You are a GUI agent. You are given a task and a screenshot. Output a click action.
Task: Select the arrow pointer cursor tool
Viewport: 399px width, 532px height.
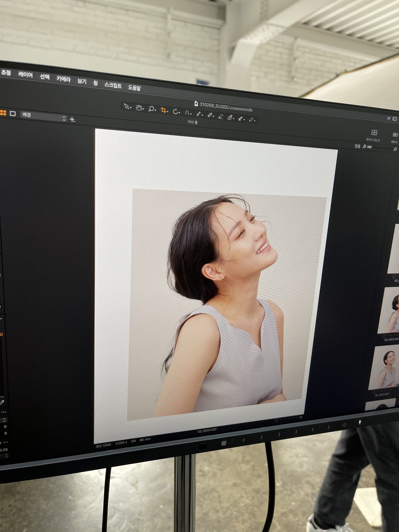click(x=127, y=106)
